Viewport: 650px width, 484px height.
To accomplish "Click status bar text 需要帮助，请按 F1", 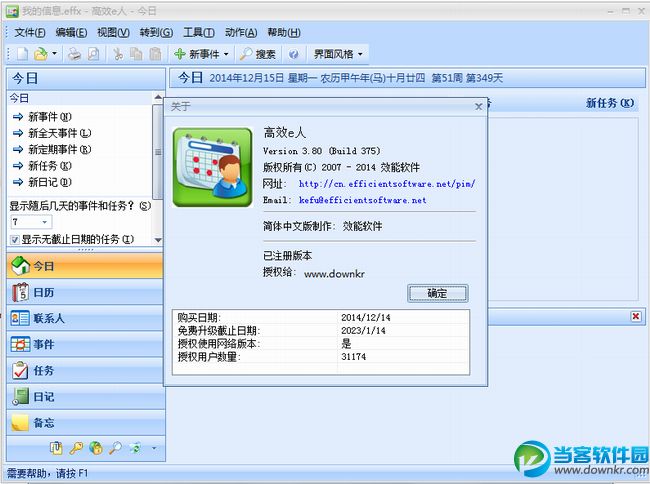I will (x=47, y=473).
